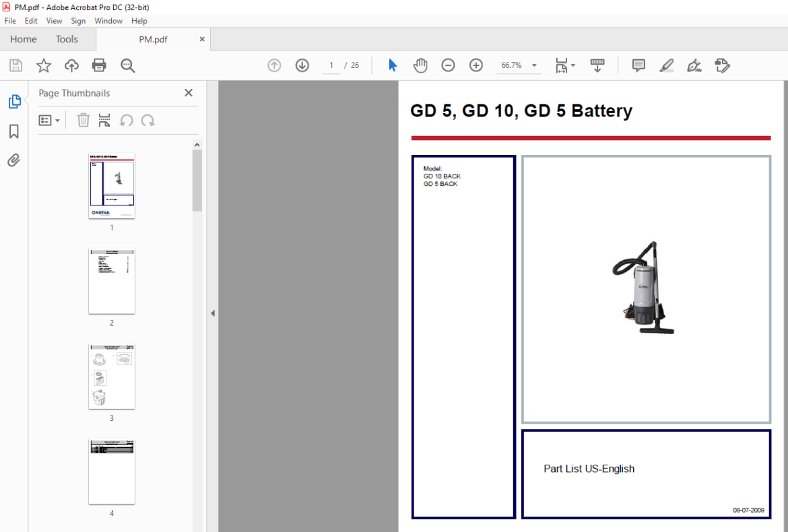Viewport: 788px width, 532px height.
Task: Open the Bookmarks side panel icon
Action: [x=14, y=131]
